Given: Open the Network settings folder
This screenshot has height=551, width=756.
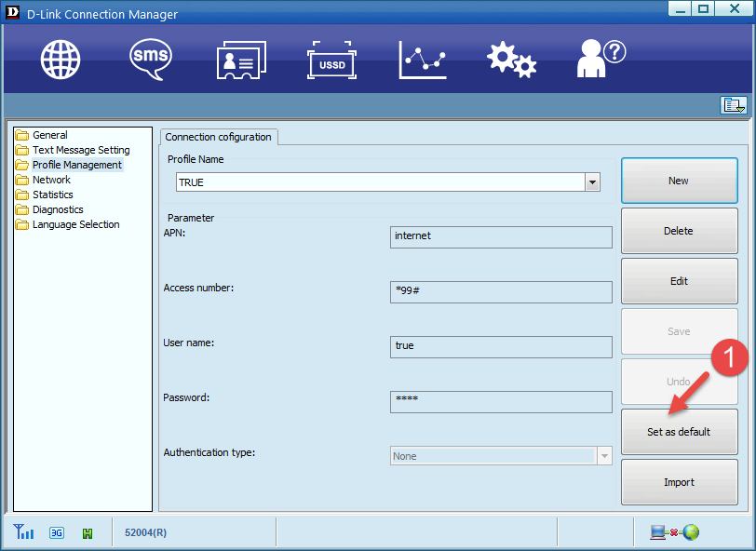Looking at the screenshot, I should [43, 180].
